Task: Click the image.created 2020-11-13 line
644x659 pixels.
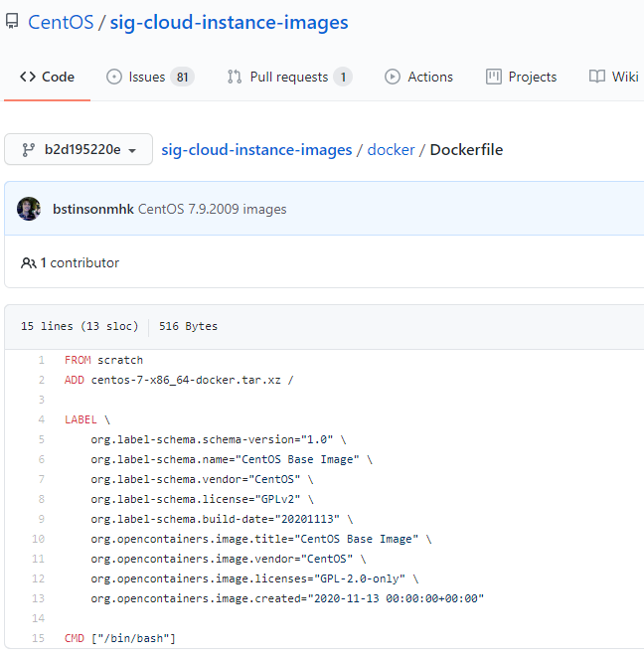Action: [287, 598]
